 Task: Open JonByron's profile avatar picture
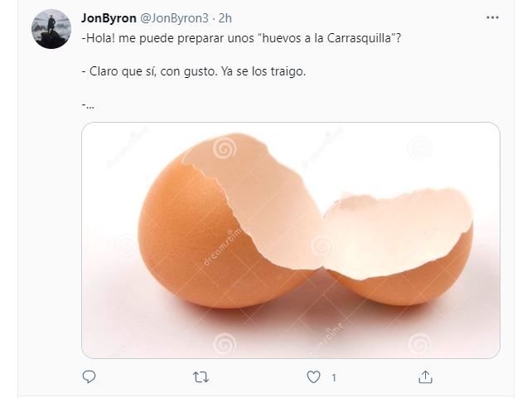point(51,29)
